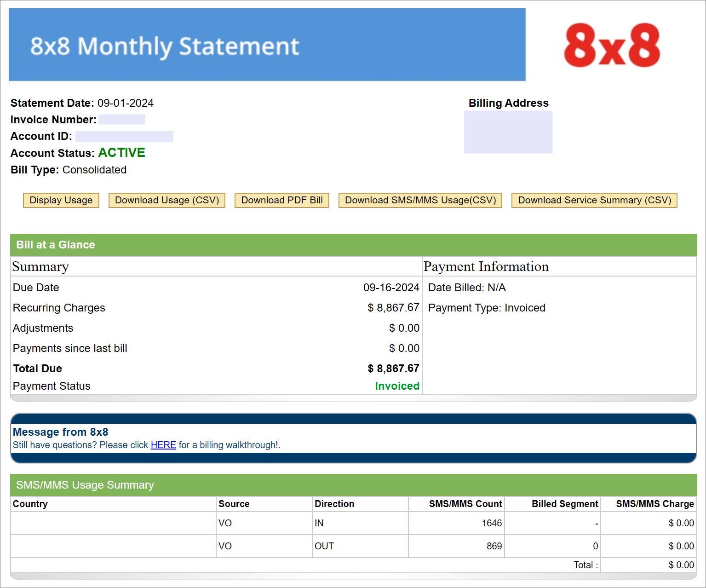Click the redacted Account ID value
This screenshot has width=706, height=588.
(x=124, y=136)
